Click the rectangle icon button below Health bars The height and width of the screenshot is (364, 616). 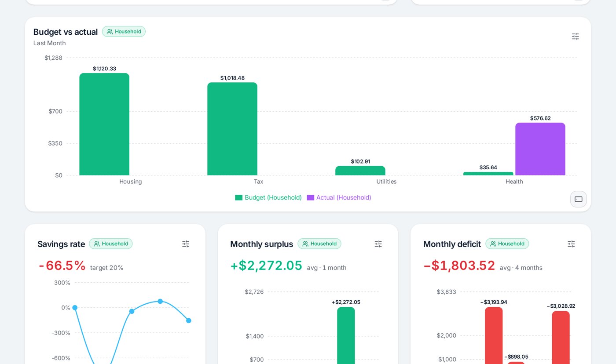(x=578, y=199)
